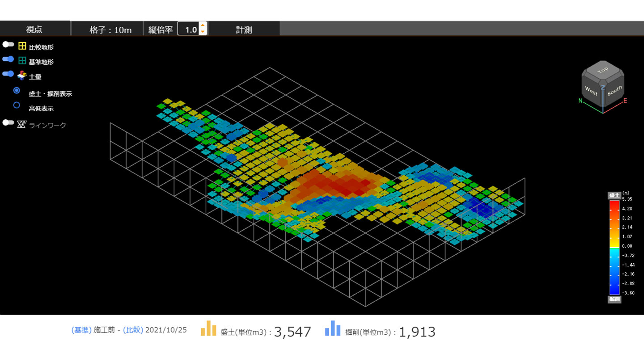Enable the 比較地形 toggle switch
The height and width of the screenshot is (362, 644).
(8, 44)
